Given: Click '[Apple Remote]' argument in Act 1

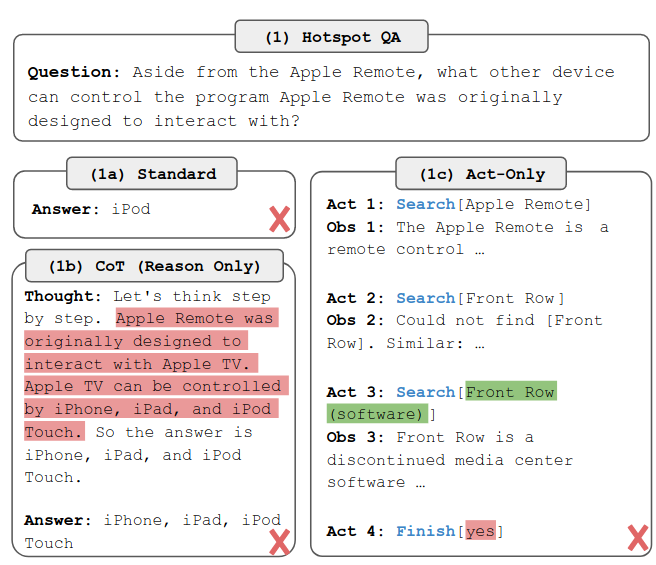Looking at the screenshot, I should pyautogui.click(x=524, y=204).
